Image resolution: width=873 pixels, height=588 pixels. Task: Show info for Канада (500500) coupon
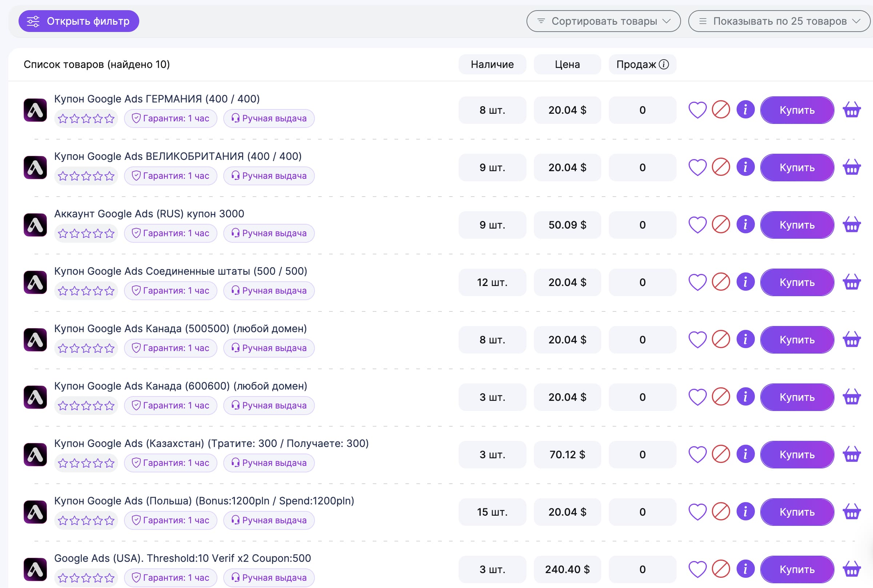click(x=745, y=339)
